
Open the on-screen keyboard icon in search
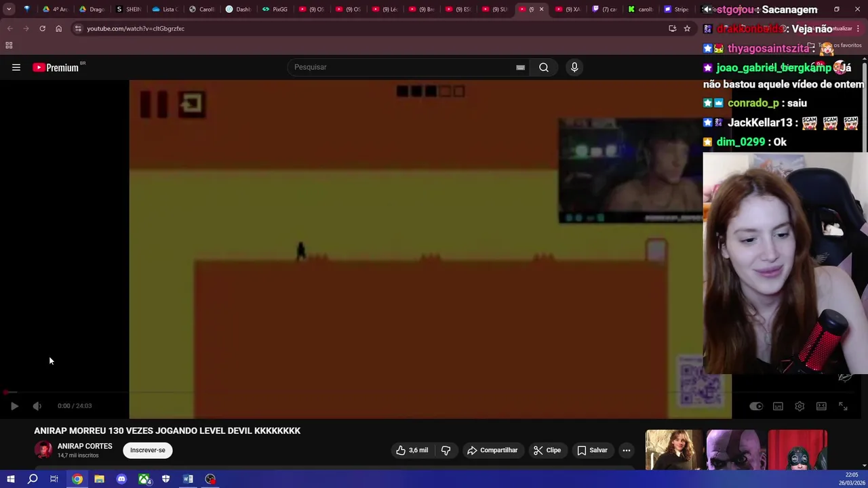point(520,67)
